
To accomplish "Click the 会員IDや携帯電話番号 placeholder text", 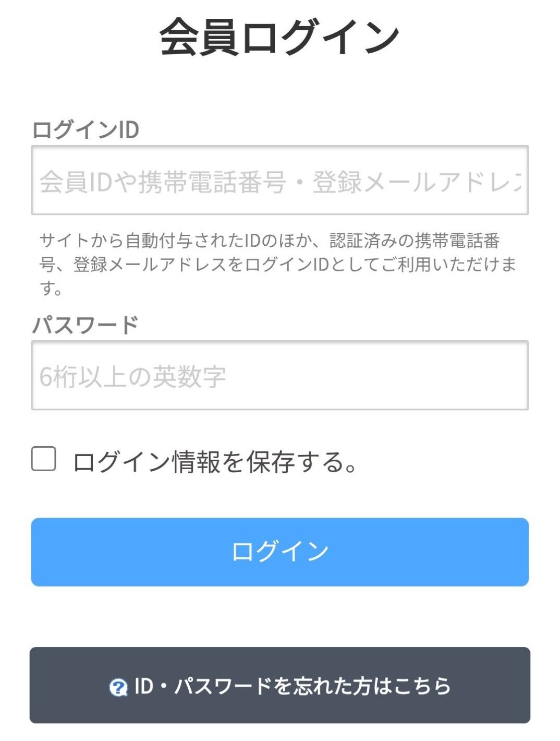I will [163, 182].
